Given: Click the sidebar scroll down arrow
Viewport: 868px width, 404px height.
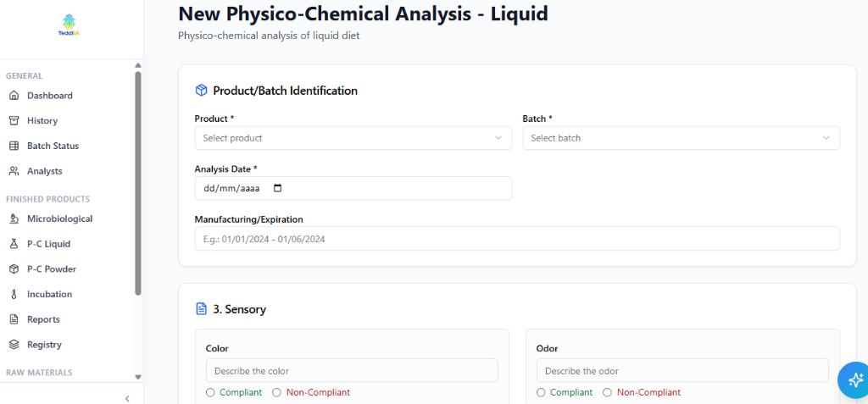Looking at the screenshot, I should (138, 377).
